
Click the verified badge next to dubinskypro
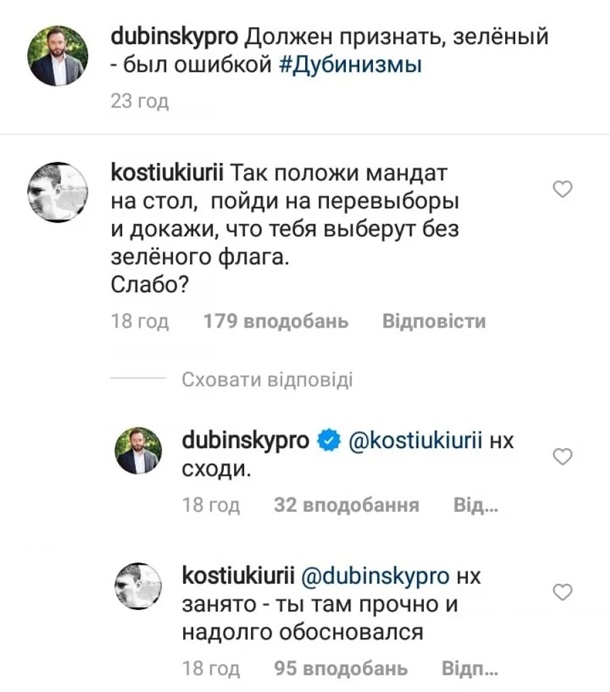coord(327,440)
